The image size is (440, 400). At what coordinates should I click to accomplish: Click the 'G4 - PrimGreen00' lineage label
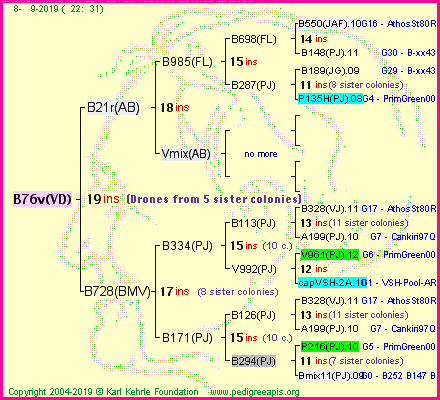click(x=399, y=99)
